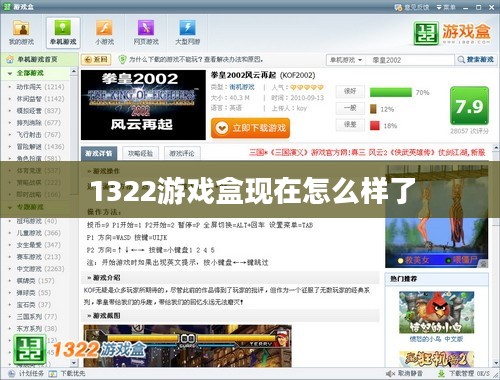Open 女生最爱 (347) category
The width and height of the screenshot is (500, 380).
click(x=39, y=245)
